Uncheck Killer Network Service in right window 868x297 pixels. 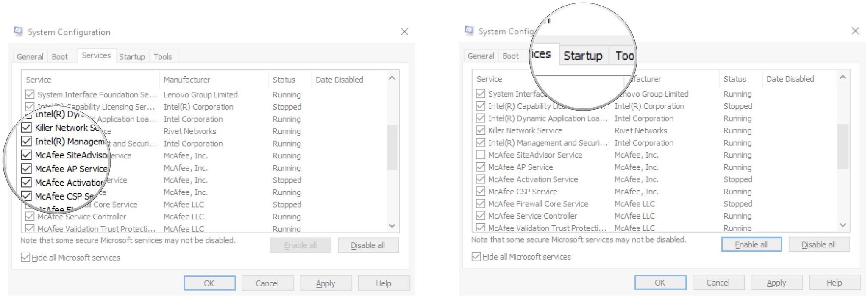tap(481, 130)
